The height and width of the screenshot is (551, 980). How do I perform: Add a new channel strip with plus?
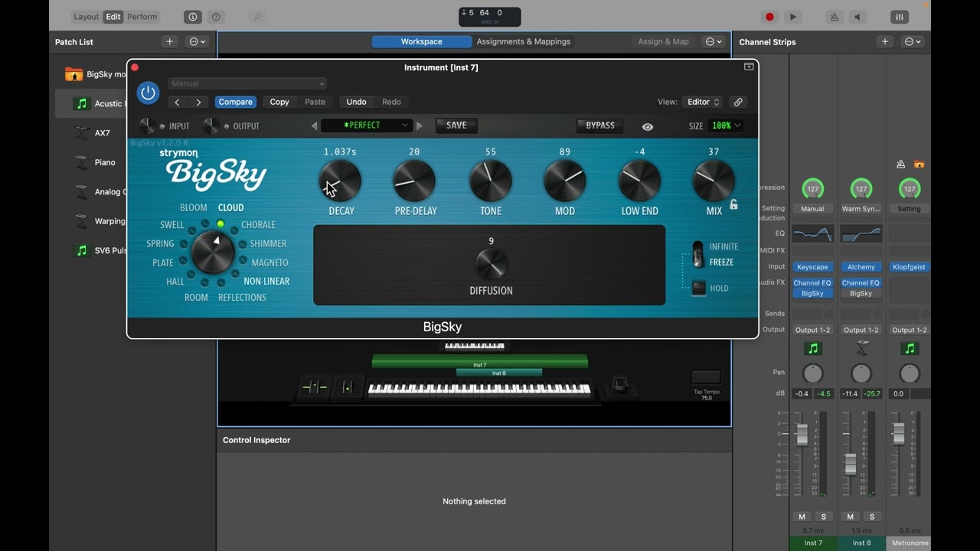click(x=885, y=41)
